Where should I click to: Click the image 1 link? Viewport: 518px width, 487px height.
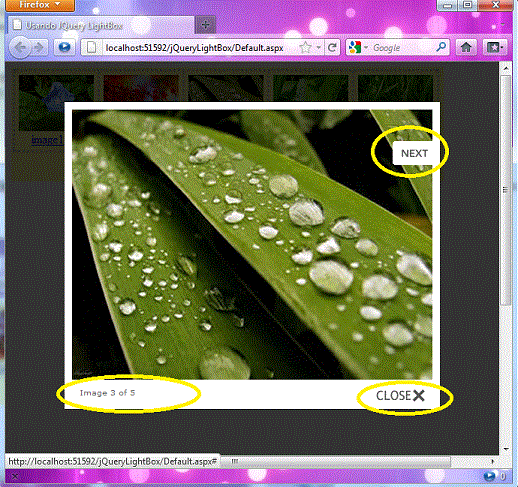47,140
